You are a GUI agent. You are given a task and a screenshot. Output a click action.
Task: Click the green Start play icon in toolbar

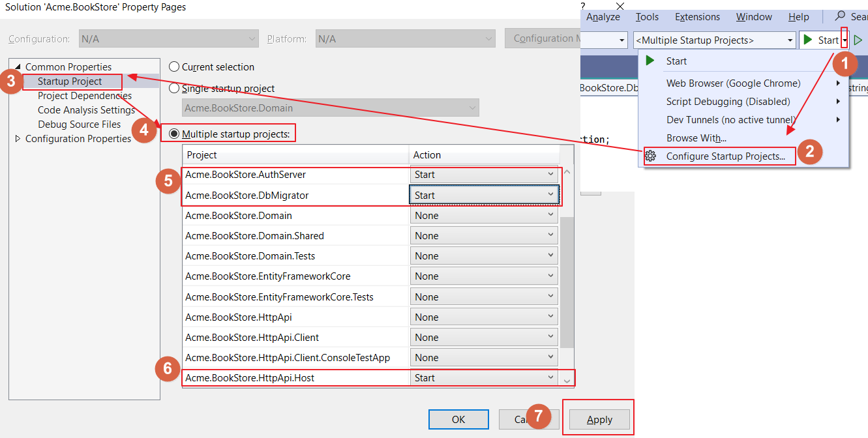click(809, 40)
